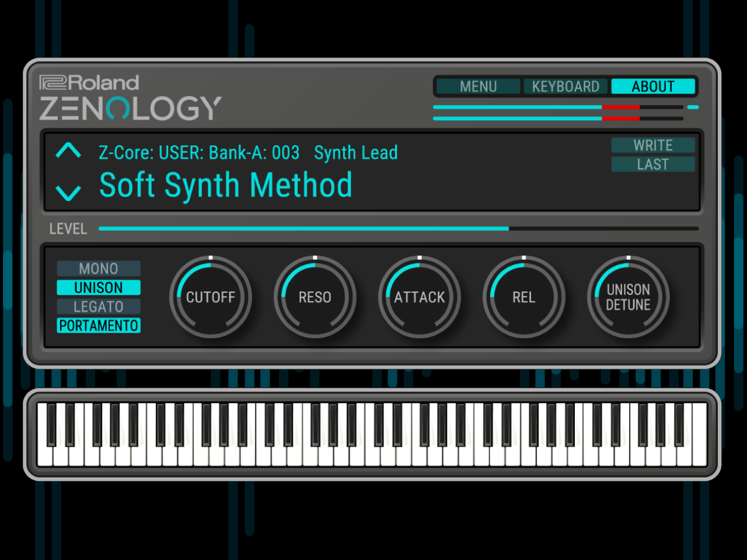The width and height of the screenshot is (747, 560).
Task: Click the Synth Lead category label
Action: click(356, 153)
